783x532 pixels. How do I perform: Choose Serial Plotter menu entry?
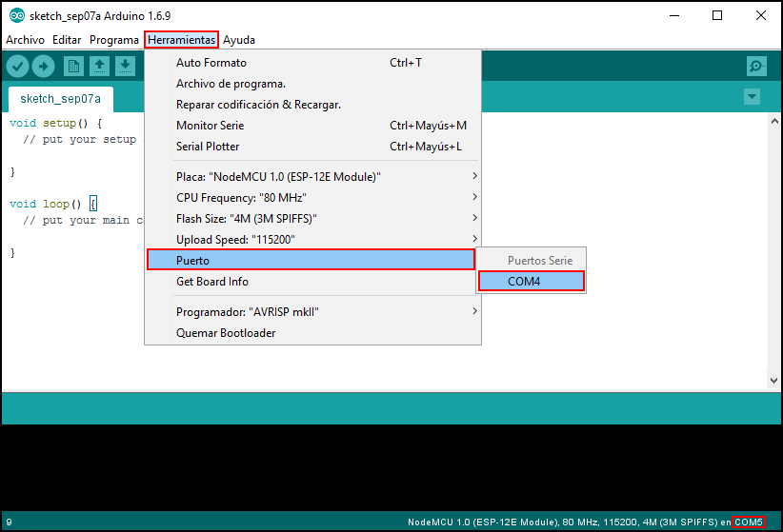[312, 147]
